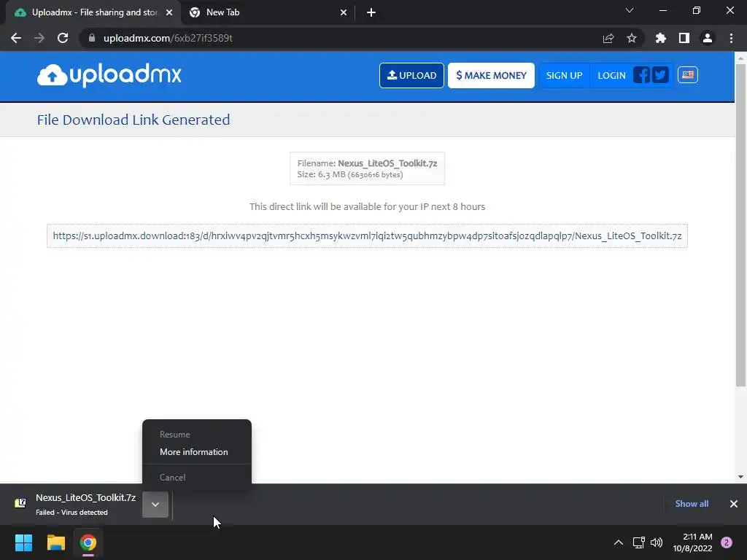Open the tab search dropdown arrow
This screenshot has width=747, height=560.
point(630,10)
